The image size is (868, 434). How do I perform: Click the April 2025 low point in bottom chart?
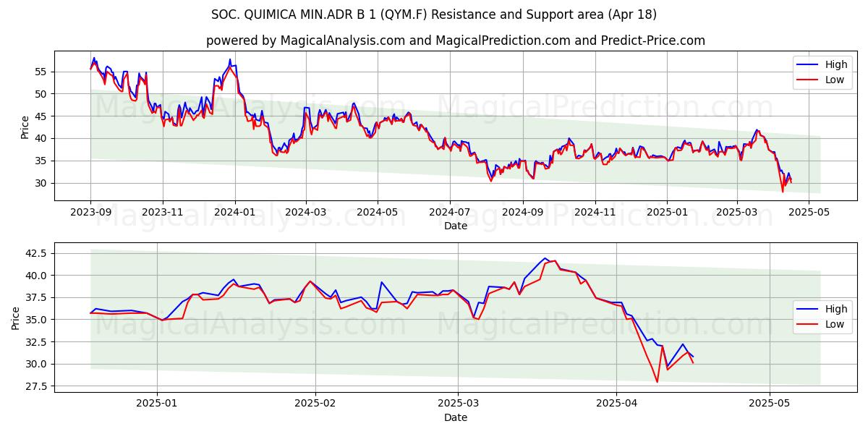pos(657,382)
